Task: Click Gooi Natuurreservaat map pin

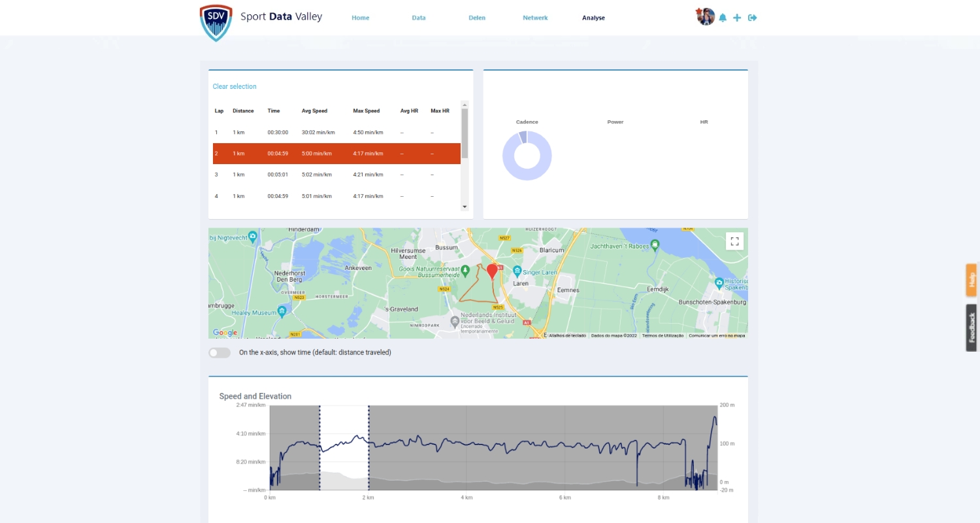Action: (465, 270)
